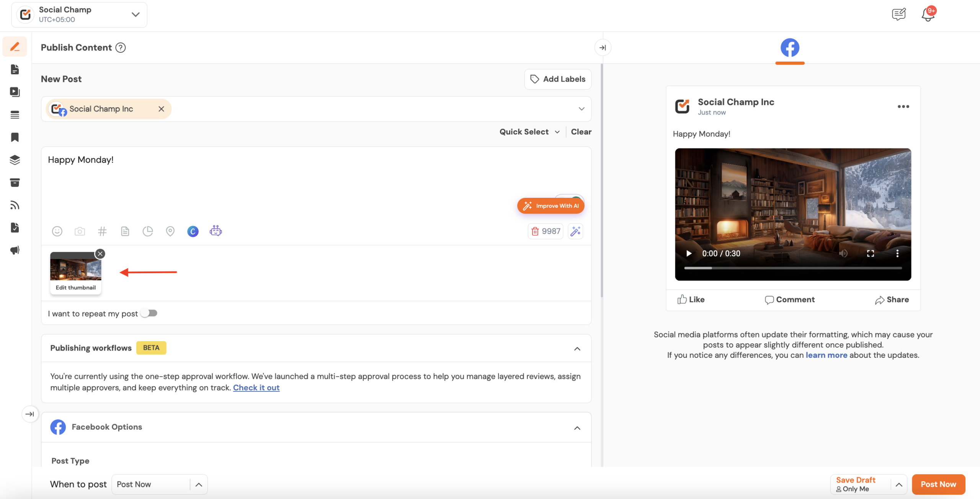Viewport: 980px width, 499px height.
Task: Select the Facebook preview tab
Action: click(789, 48)
